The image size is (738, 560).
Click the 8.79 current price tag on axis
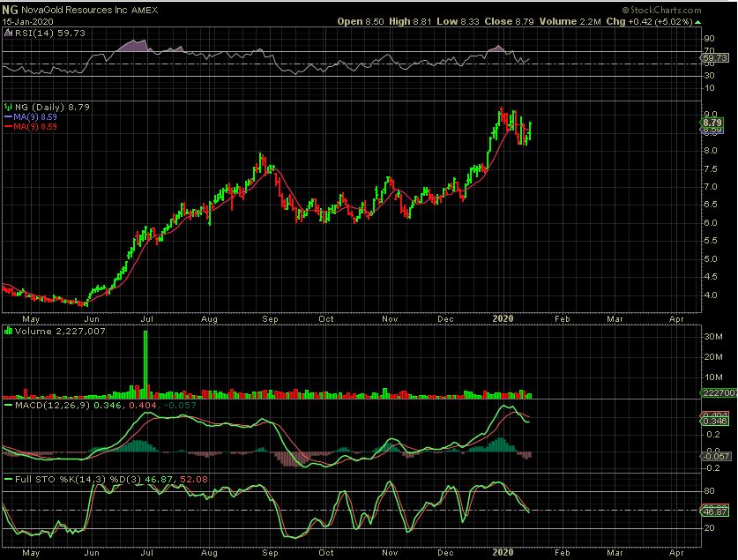712,122
